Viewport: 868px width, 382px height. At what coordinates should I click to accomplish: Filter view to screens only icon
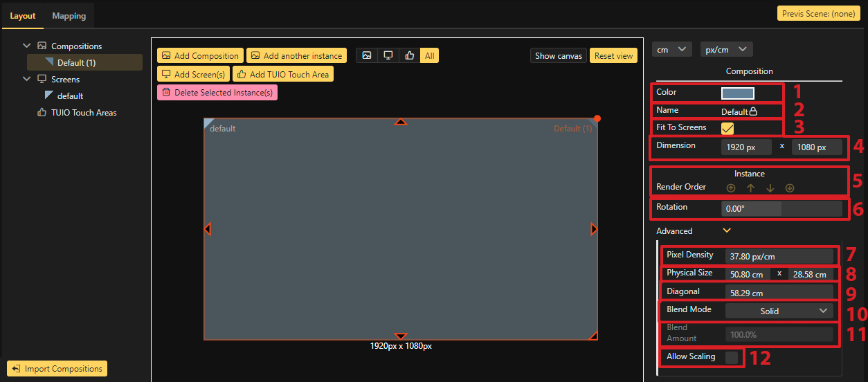tap(388, 56)
